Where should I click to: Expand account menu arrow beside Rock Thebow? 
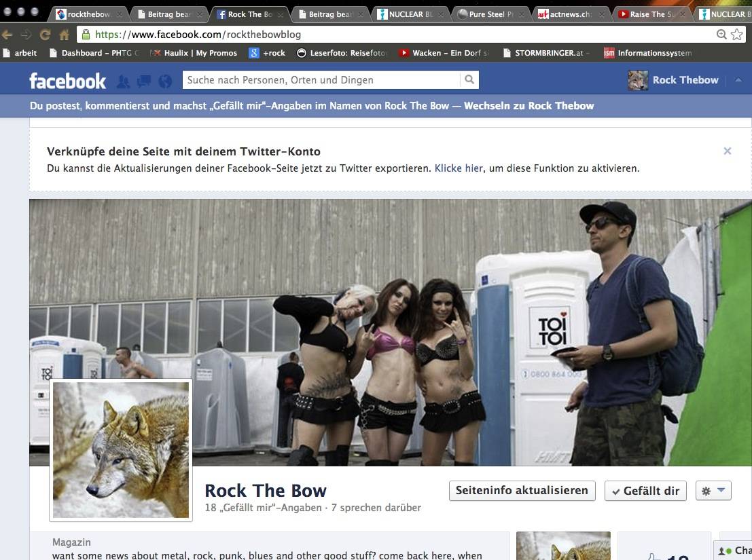tap(738, 80)
